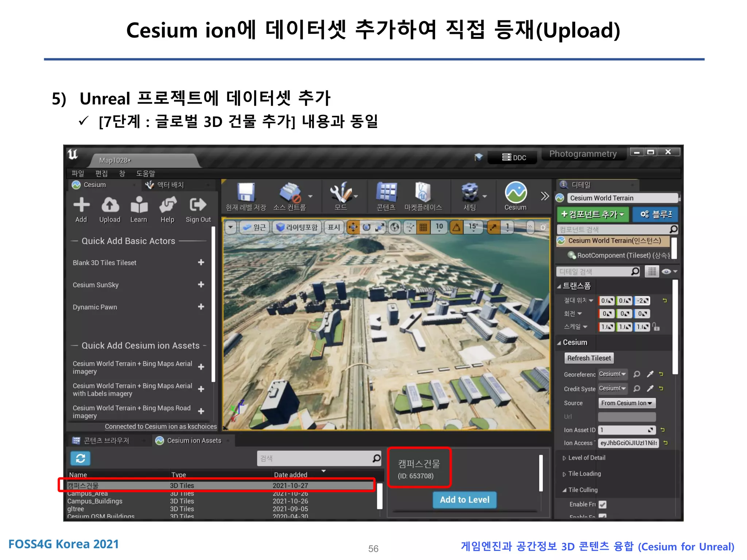Toggle grid snapping icon in viewport
The image size is (747, 560).
(x=423, y=227)
